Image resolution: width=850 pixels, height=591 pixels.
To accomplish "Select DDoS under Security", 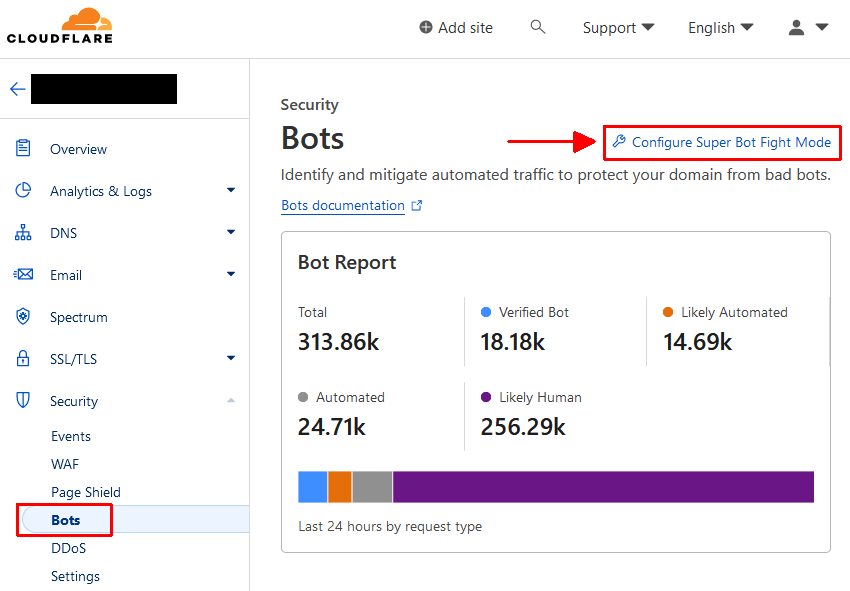I will (x=68, y=548).
